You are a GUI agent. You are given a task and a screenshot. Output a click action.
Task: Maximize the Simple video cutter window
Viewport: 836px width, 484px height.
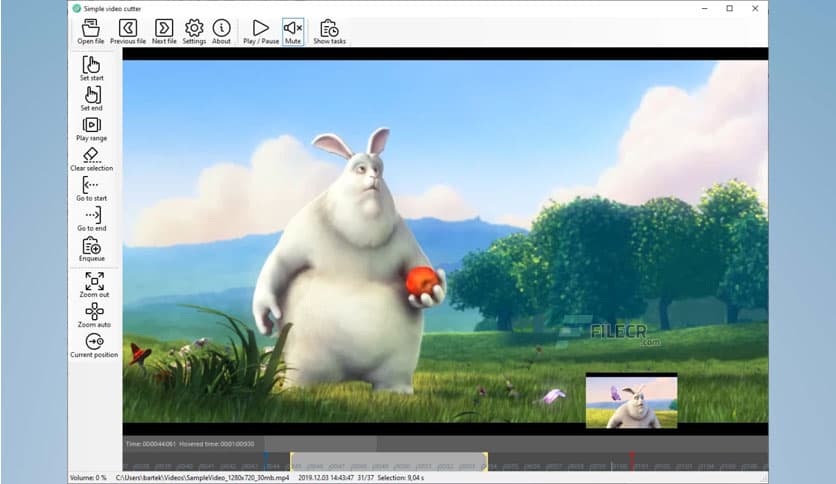tap(730, 9)
